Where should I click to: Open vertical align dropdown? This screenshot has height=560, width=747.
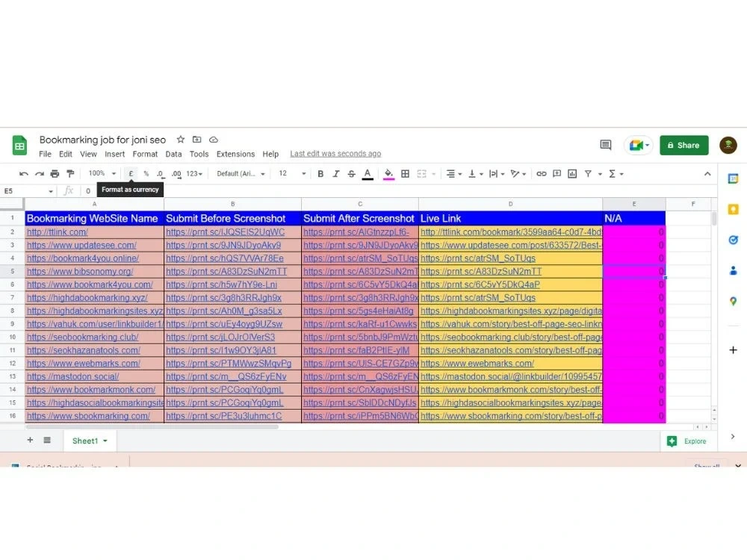pyautogui.click(x=475, y=174)
